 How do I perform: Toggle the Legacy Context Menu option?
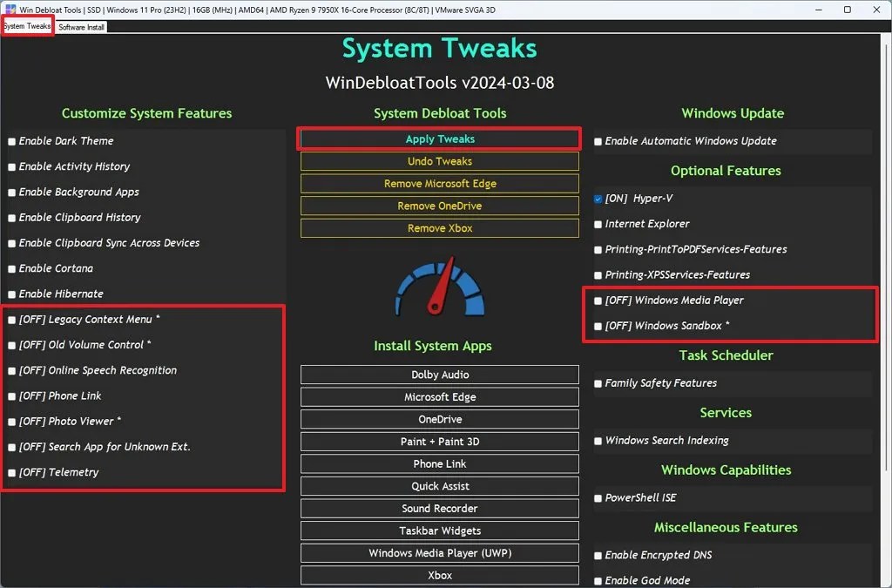11,320
